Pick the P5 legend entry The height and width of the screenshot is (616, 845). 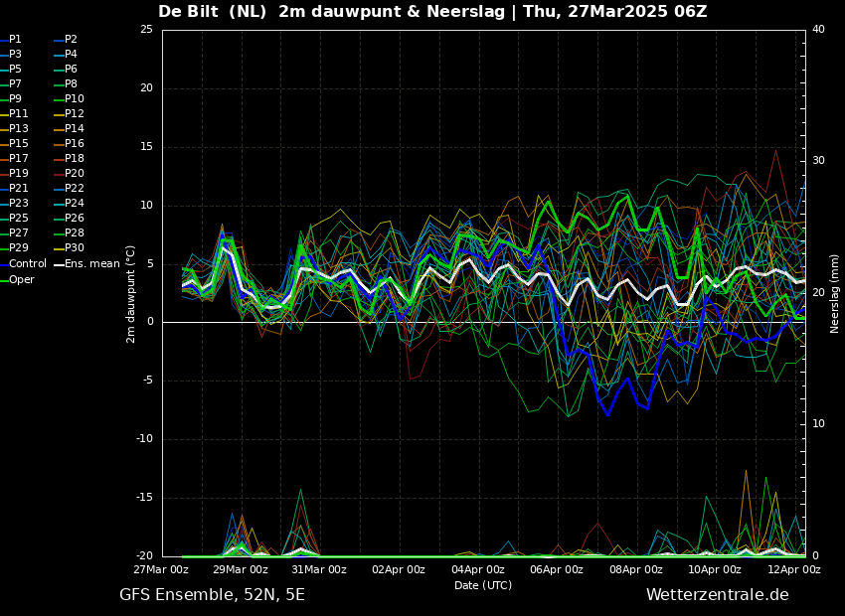click(x=11, y=69)
